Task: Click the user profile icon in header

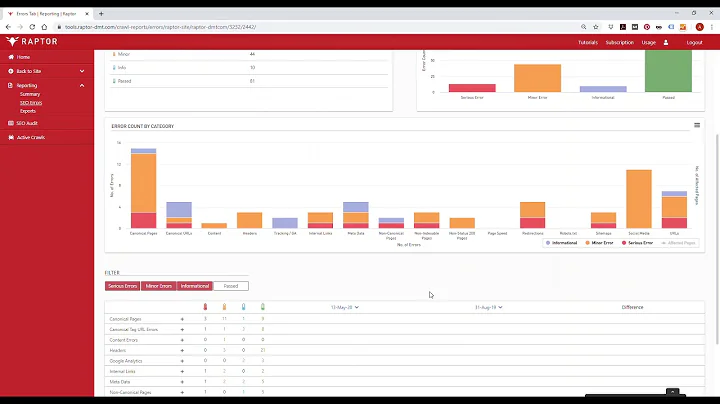Action: pos(666,42)
